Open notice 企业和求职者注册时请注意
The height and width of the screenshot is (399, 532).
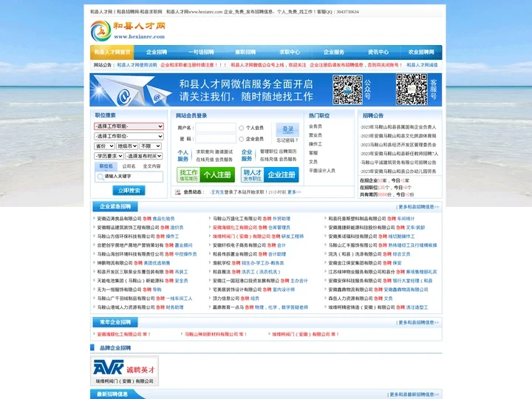tap(193, 65)
